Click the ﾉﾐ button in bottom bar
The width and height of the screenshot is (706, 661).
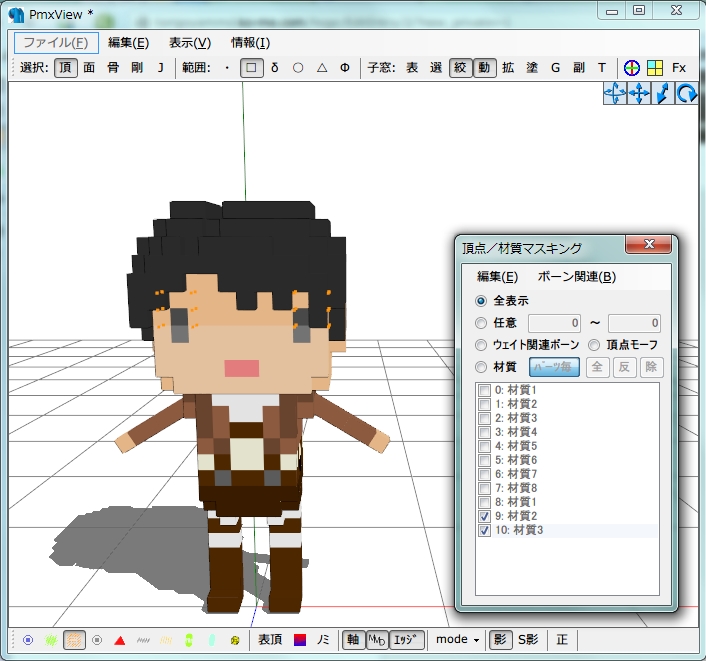click(323, 640)
